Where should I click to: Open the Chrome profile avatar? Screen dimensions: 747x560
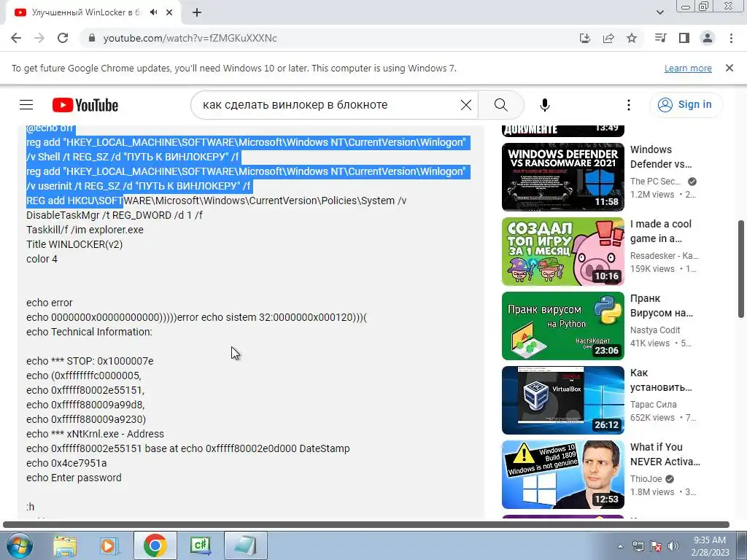708,38
